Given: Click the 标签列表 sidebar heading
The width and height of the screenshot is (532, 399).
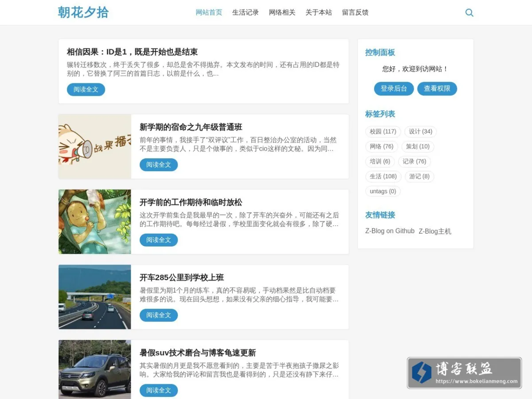Looking at the screenshot, I should coord(380,114).
